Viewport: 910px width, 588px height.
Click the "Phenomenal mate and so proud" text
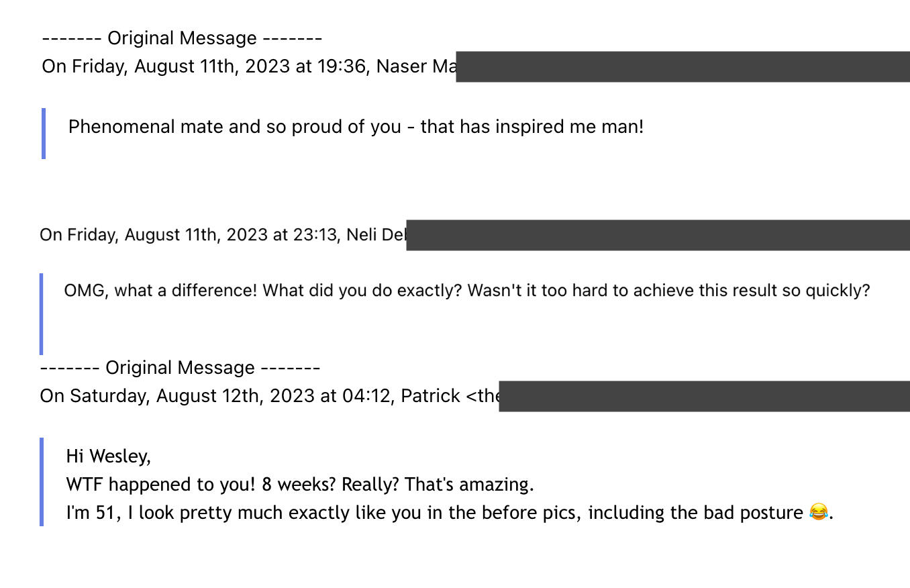pyautogui.click(x=356, y=127)
